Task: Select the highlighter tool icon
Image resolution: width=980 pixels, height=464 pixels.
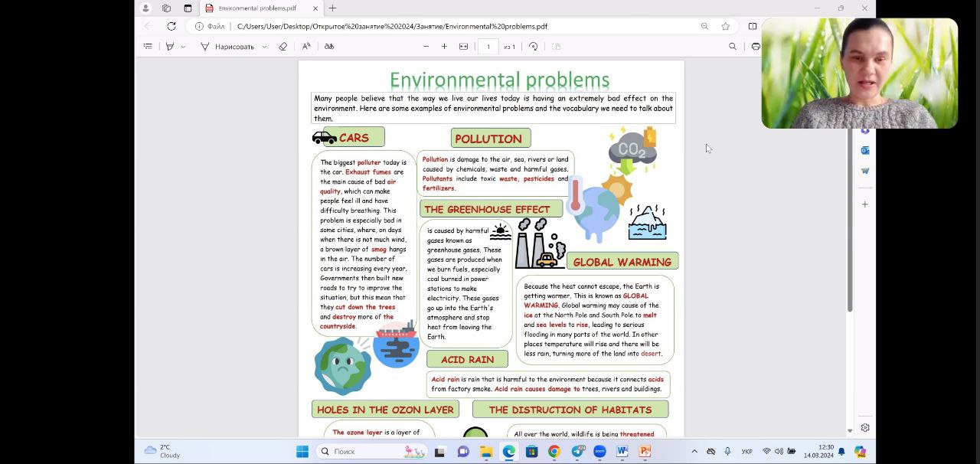Action: 170,47
